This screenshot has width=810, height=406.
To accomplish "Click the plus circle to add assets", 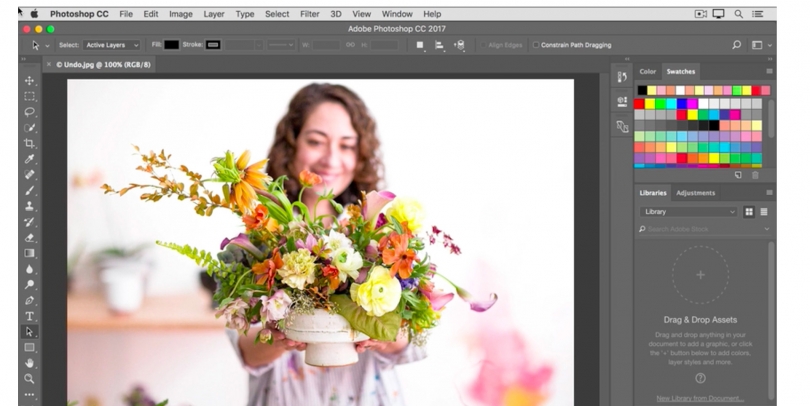I will 700,275.
